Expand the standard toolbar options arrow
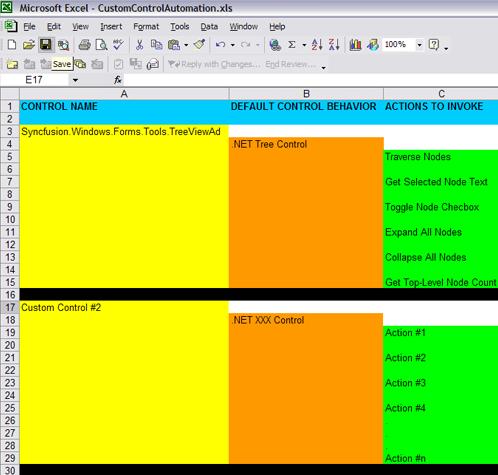The image size is (498, 475). [446, 49]
